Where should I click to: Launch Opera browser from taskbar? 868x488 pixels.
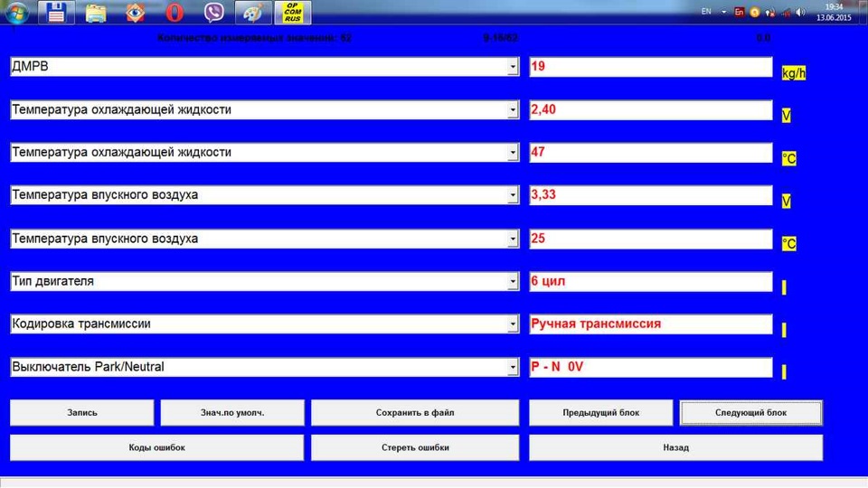click(x=175, y=12)
